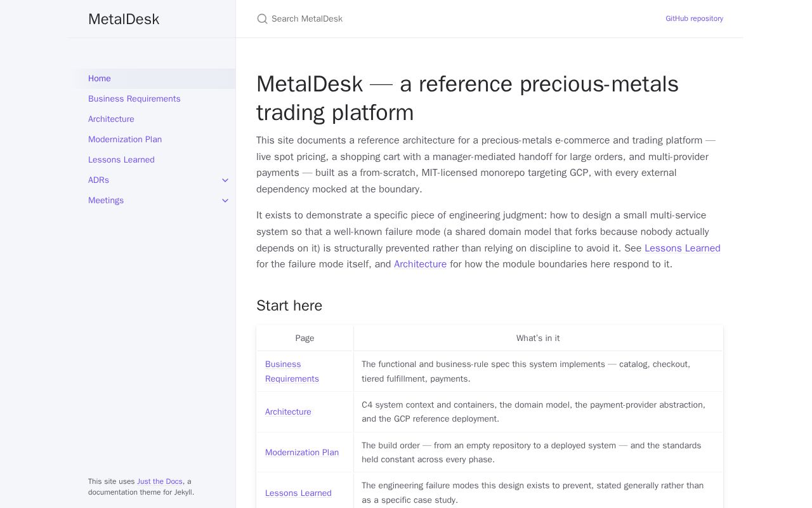812x508 pixels.
Task: Open Business Requirements in the sidebar
Action: coord(152,99)
